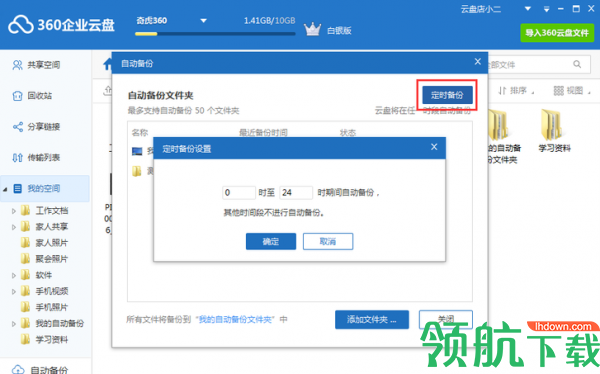Close the 自动备份 dialog

pyautogui.click(x=478, y=62)
